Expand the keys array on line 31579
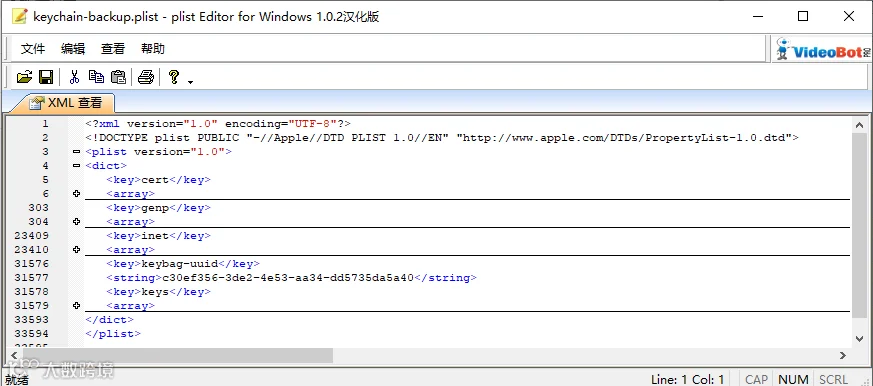The width and height of the screenshot is (873, 386). (76, 306)
